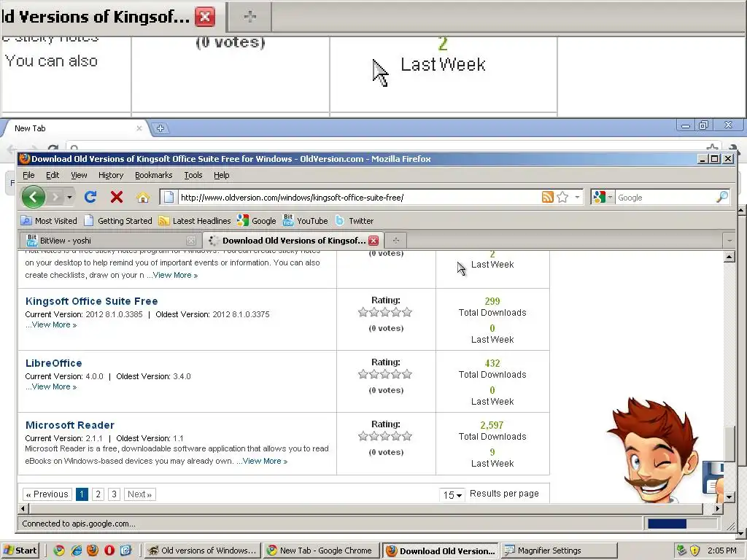Open the Help menu

(x=222, y=175)
